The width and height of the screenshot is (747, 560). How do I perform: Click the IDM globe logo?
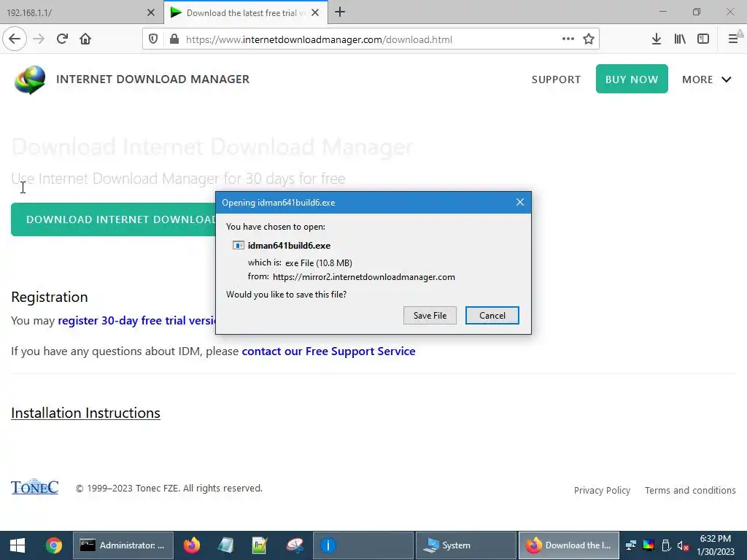[30, 79]
